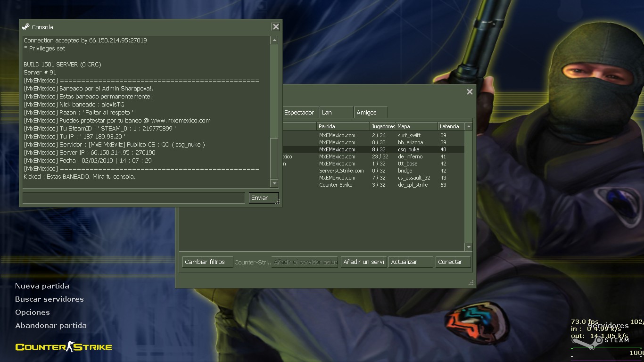
Task: Click console line 'Razon : Faltar al respeto'
Action: click(x=79, y=113)
